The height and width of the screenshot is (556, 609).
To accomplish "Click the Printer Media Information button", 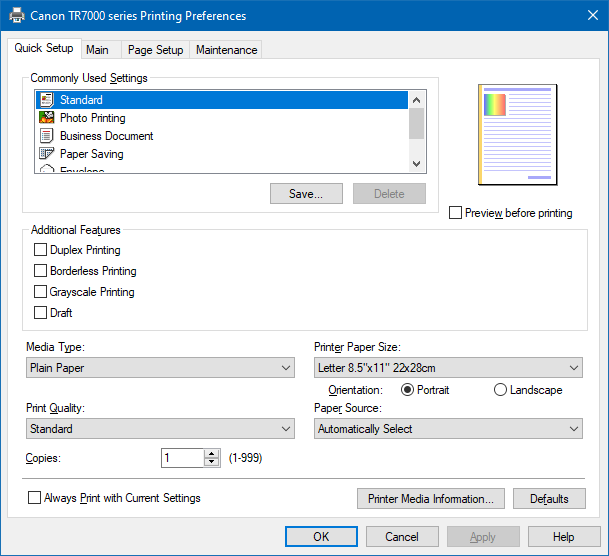I will 430,499.
